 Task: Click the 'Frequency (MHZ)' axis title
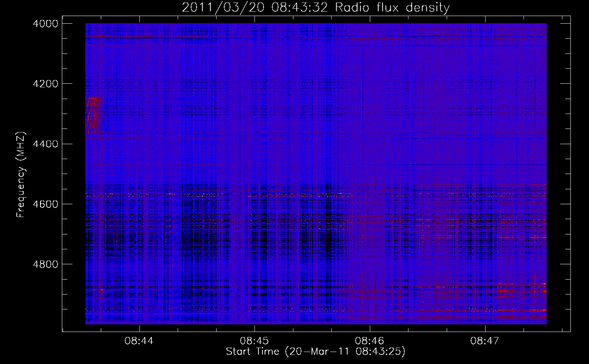(21, 175)
